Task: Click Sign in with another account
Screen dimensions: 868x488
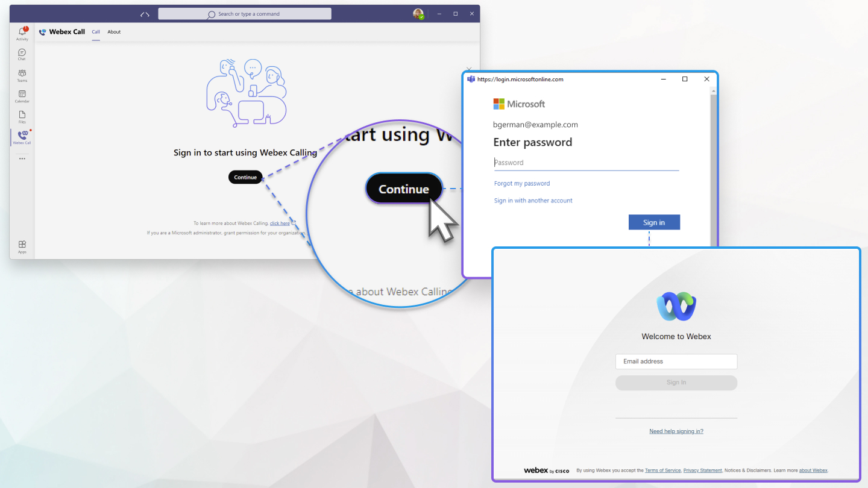Action: 533,200
